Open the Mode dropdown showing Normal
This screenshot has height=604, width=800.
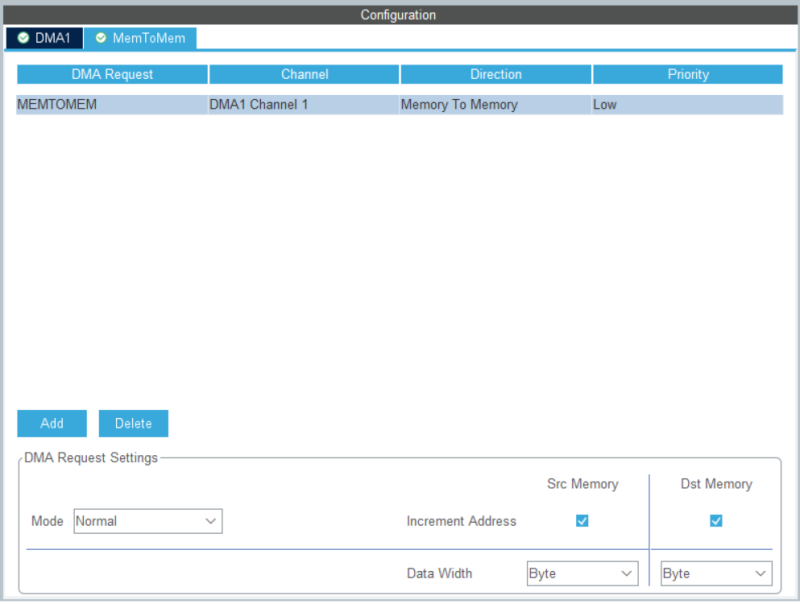click(x=147, y=520)
